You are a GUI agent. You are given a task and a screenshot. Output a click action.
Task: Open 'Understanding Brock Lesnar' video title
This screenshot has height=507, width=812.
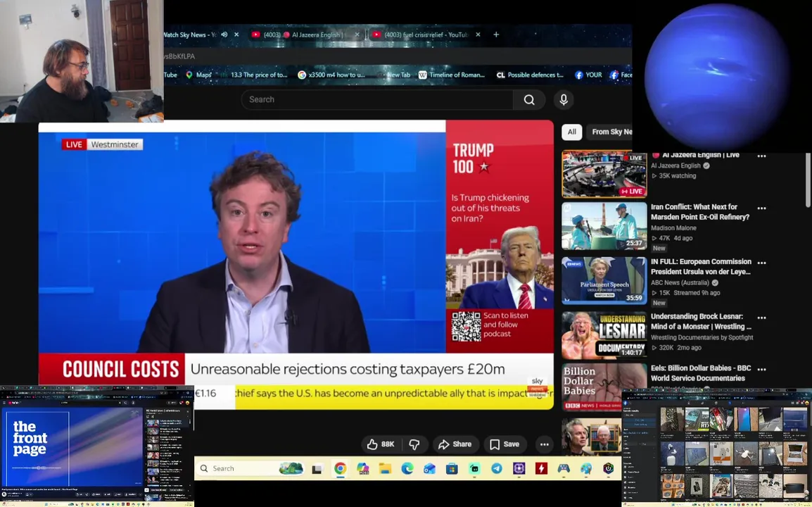[701, 321]
